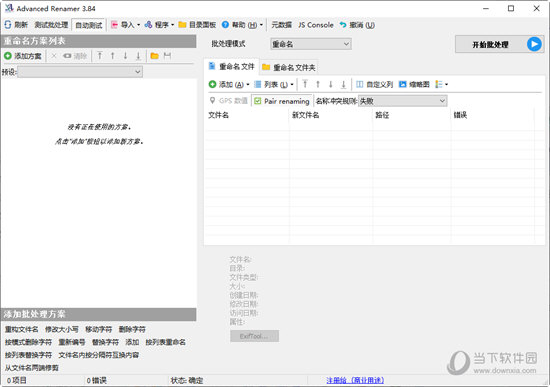The width and height of the screenshot is (550, 387).
Task: Move file to top in file list toolbar
Action: (305, 84)
